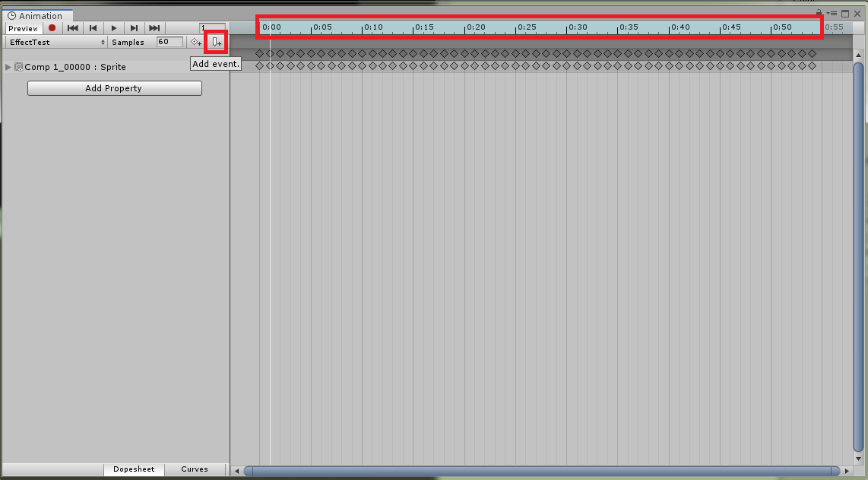Maximize the Animation window
The height and width of the screenshot is (480, 868).
pos(845,13)
